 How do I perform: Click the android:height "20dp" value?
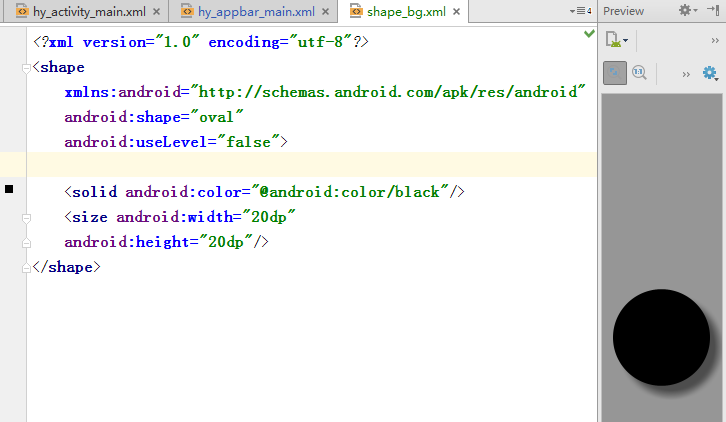226,242
